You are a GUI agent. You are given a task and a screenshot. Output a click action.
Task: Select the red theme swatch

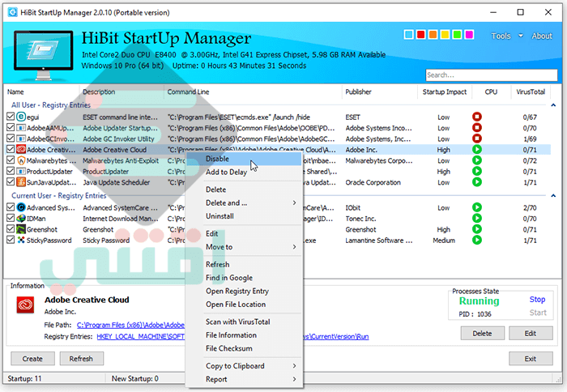coord(420,35)
